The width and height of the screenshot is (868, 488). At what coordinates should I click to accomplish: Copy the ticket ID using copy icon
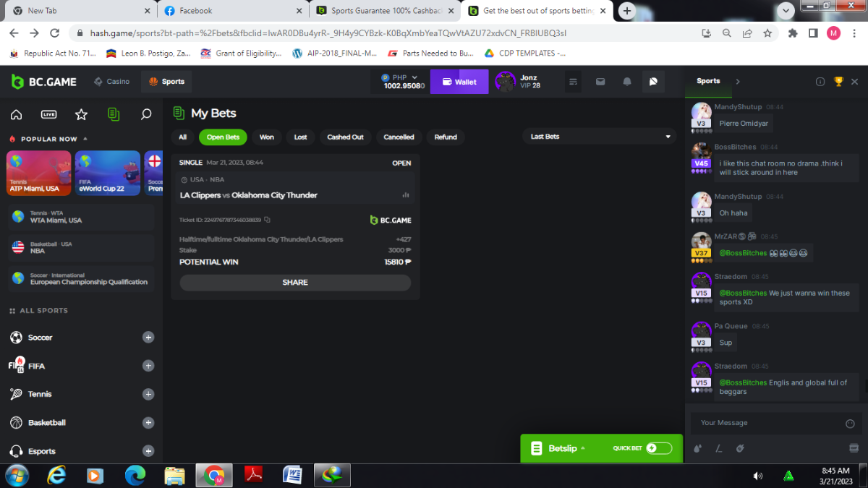click(268, 220)
